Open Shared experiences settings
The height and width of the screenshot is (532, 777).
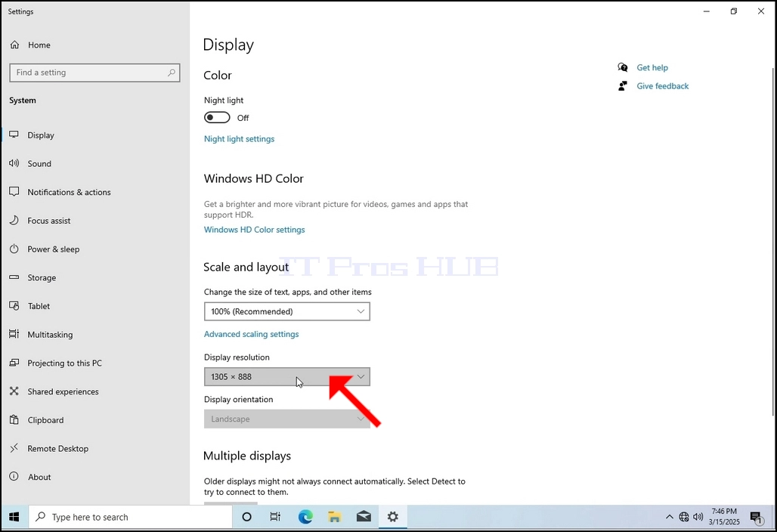[x=94, y=391]
